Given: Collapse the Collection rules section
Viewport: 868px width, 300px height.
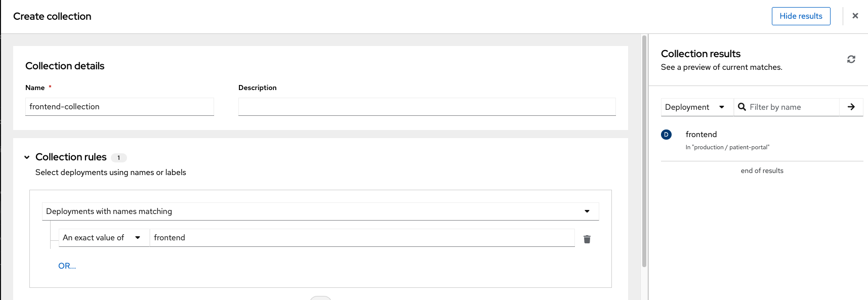Looking at the screenshot, I should (27, 157).
